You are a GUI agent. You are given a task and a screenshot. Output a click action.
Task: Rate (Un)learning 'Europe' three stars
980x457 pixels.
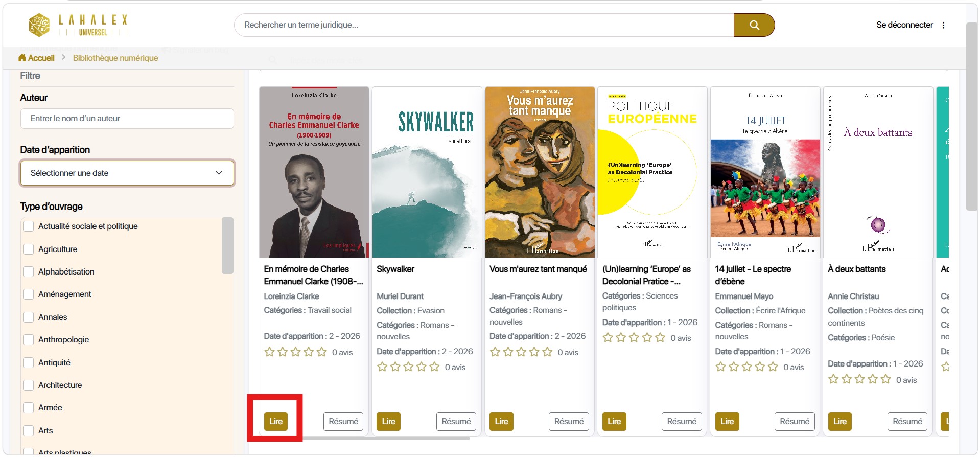[634, 337]
